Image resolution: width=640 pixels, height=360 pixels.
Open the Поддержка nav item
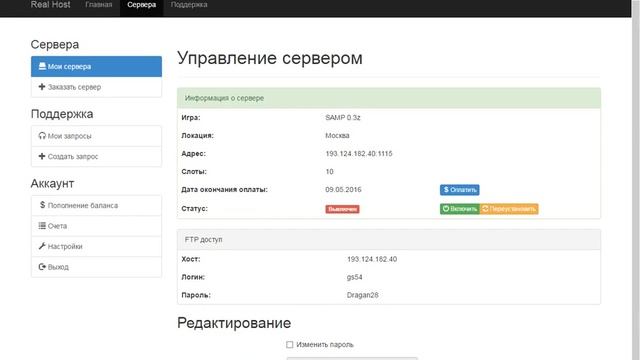[x=189, y=5]
